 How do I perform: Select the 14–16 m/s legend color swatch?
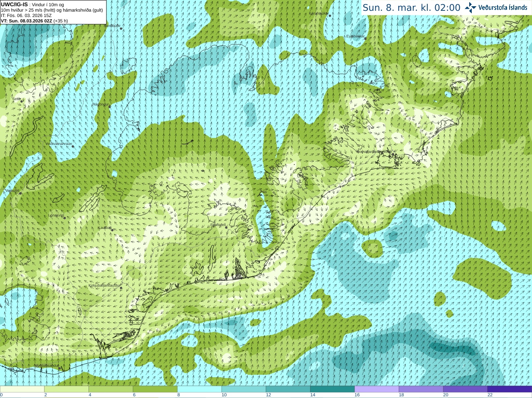332,389
